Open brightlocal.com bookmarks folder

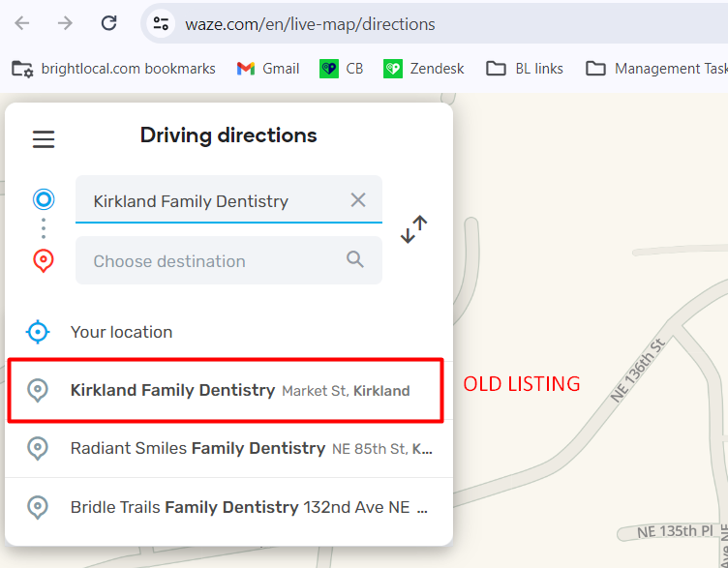click(114, 69)
